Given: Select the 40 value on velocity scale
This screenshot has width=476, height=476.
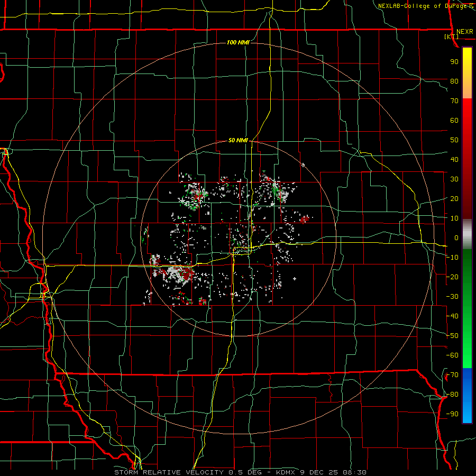Looking at the screenshot, I should [454, 159].
